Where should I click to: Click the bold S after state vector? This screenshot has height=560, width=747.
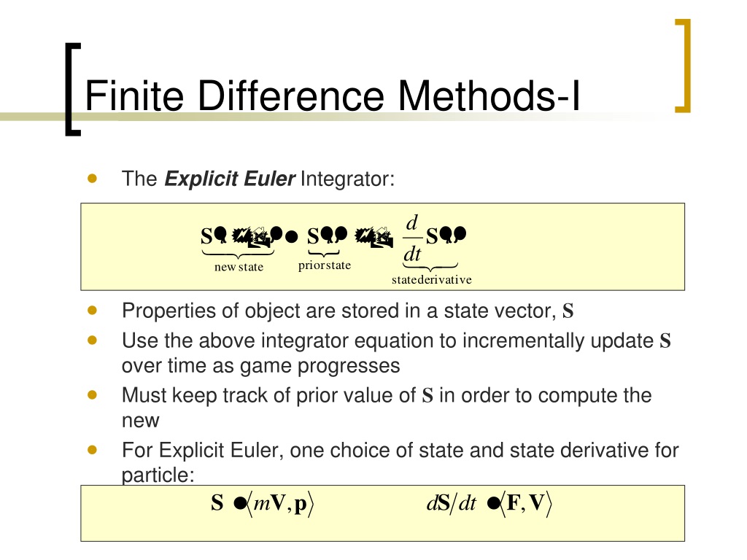pyautogui.click(x=568, y=311)
